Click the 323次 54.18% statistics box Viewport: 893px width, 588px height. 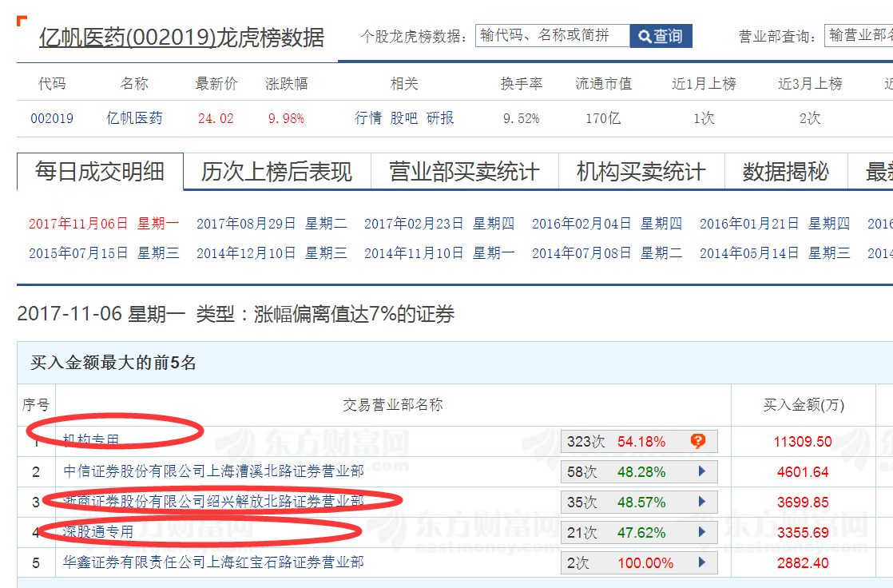click(639, 441)
